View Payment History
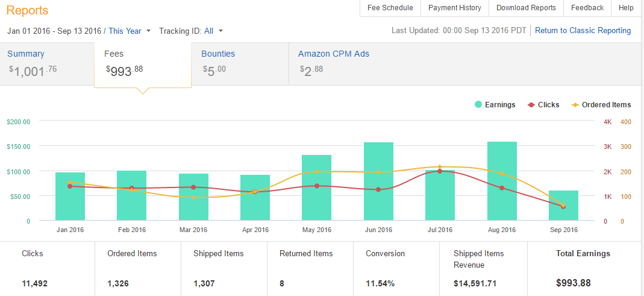Viewport: 644px width, 296px height. point(454,8)
